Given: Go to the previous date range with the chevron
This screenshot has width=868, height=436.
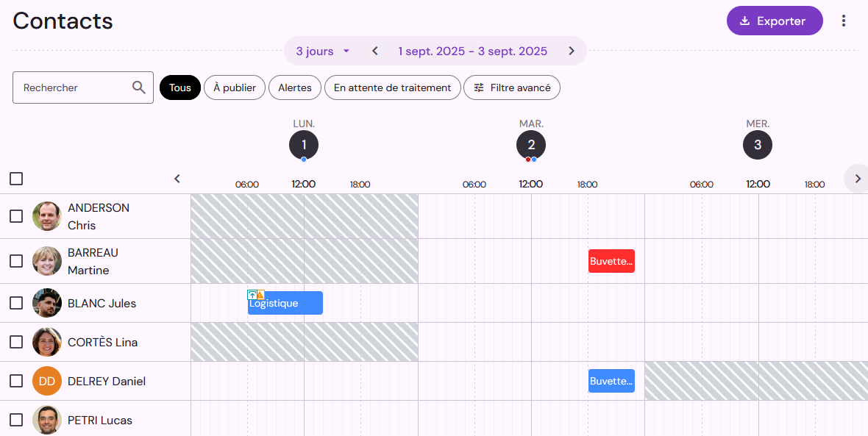Looking at the screenshot, I should click(x=375, y=51).
